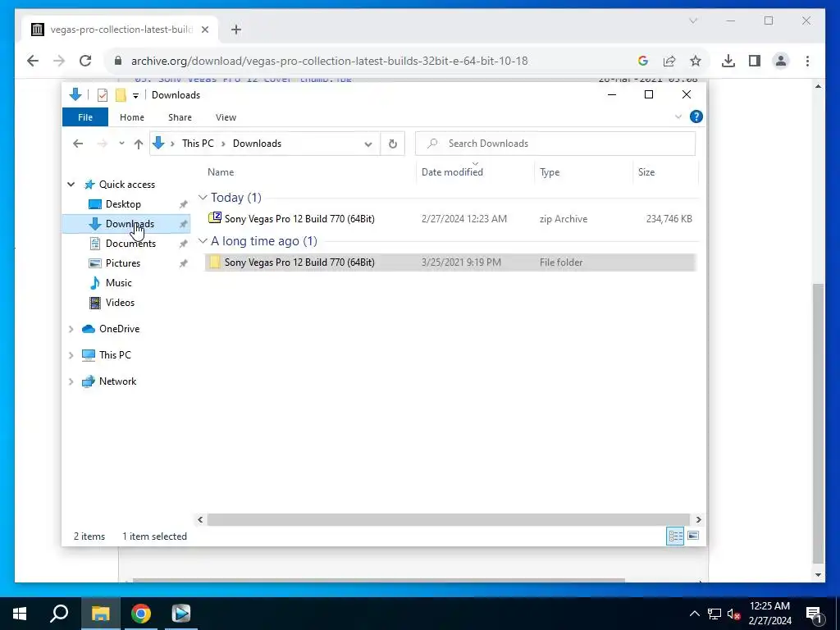The width and height of the screenshot is (840, 630).
Task: Open Chrome downloads icon
Action: (x=728, y=61)
